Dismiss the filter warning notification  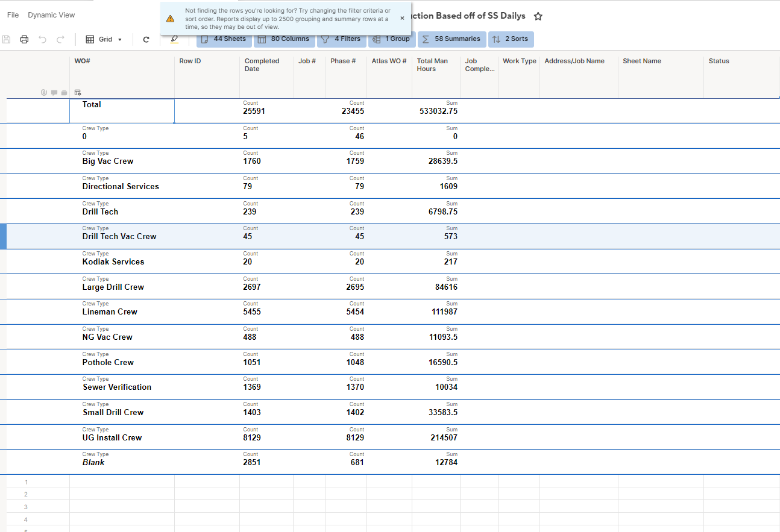(402, 19)
